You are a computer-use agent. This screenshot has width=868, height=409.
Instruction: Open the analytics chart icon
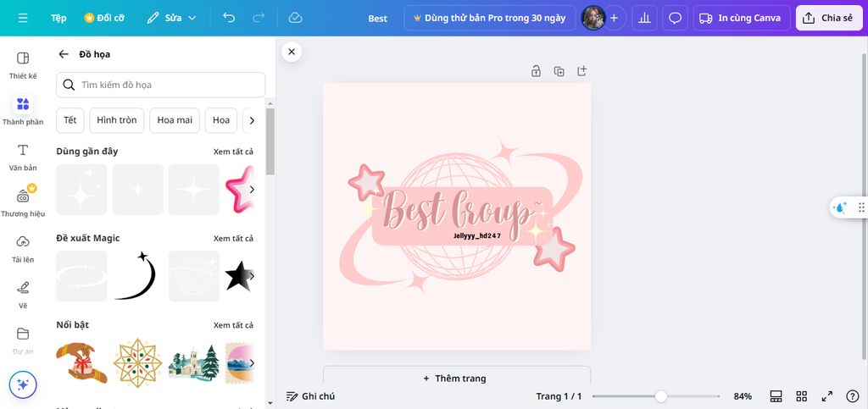(644, 18)
